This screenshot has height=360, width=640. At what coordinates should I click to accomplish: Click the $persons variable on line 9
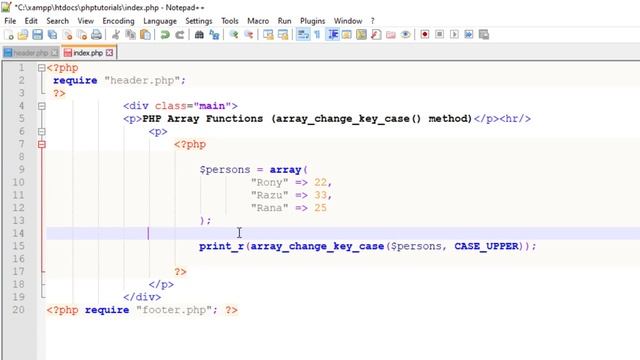[225, 170]
